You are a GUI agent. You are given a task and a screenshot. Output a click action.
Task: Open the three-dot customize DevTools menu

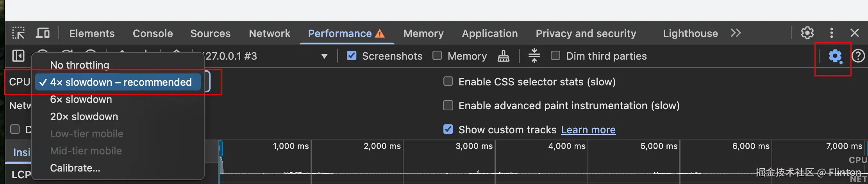832,33
